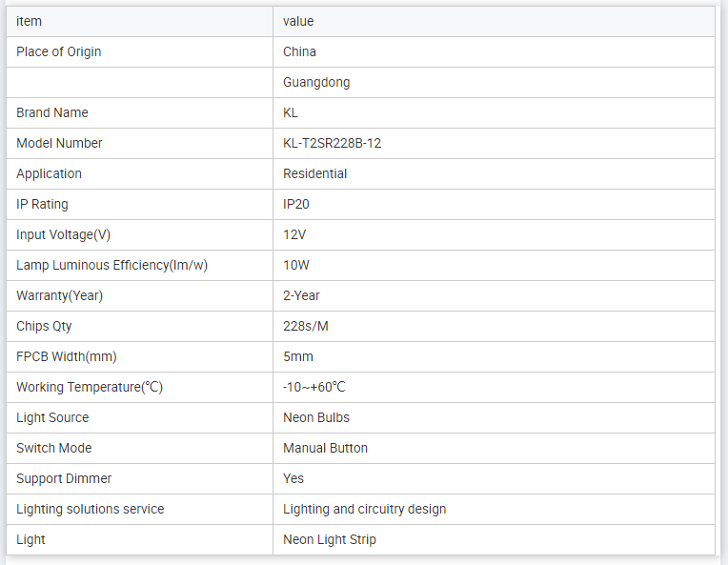This screenshot has height=565, width=728.
Task: Select the 'IP20' rating value
Action: click(296, 204)
